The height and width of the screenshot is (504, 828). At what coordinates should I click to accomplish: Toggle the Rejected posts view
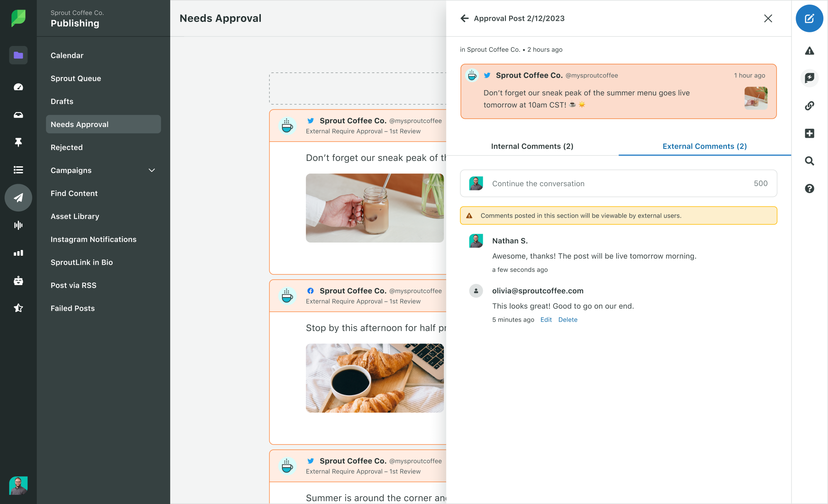click(66, 147)
